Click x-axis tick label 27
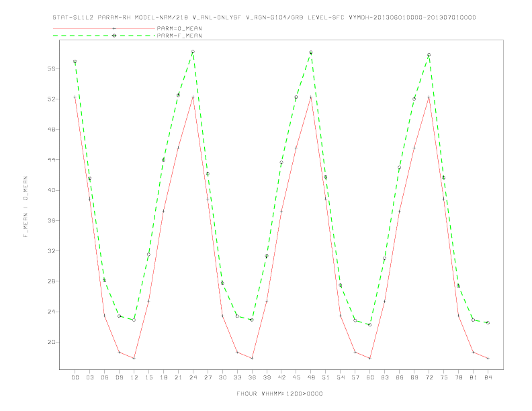Viewport: 532px width, 411px height. pos(208,377)
